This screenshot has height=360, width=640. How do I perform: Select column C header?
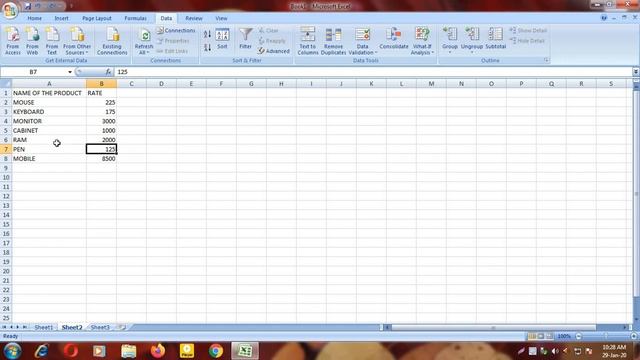[x=131, y=84]
